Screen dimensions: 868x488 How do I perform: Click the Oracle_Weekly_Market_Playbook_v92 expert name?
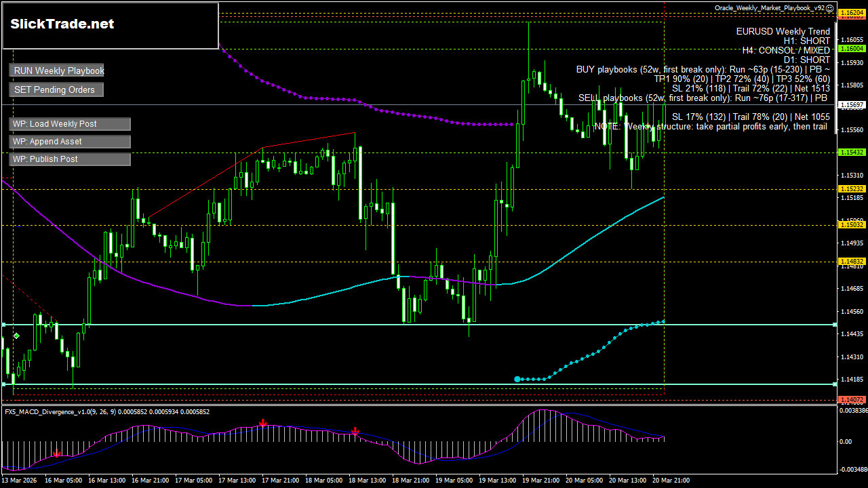coord(770,8)
